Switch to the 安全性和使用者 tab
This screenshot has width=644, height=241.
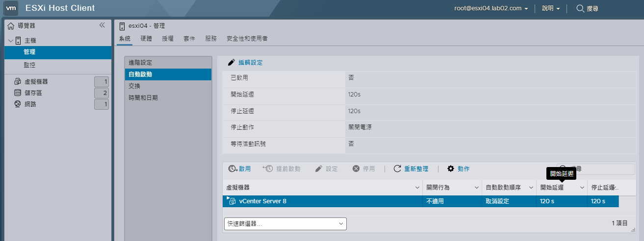[x=247, y=38]
